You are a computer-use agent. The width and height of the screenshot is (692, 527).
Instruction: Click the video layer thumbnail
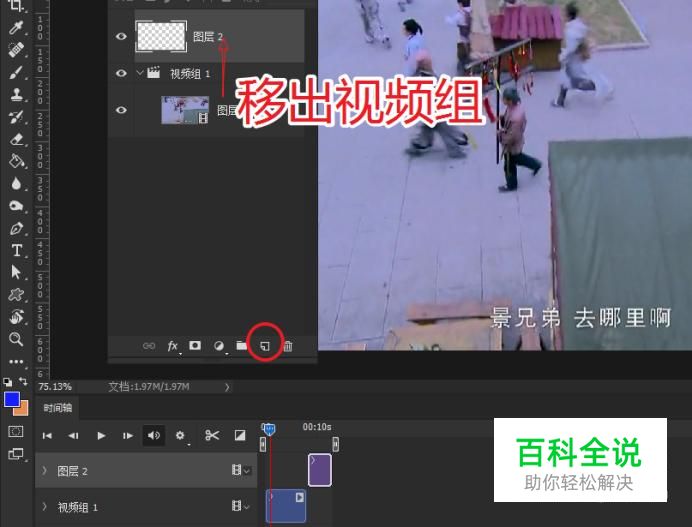185,110
